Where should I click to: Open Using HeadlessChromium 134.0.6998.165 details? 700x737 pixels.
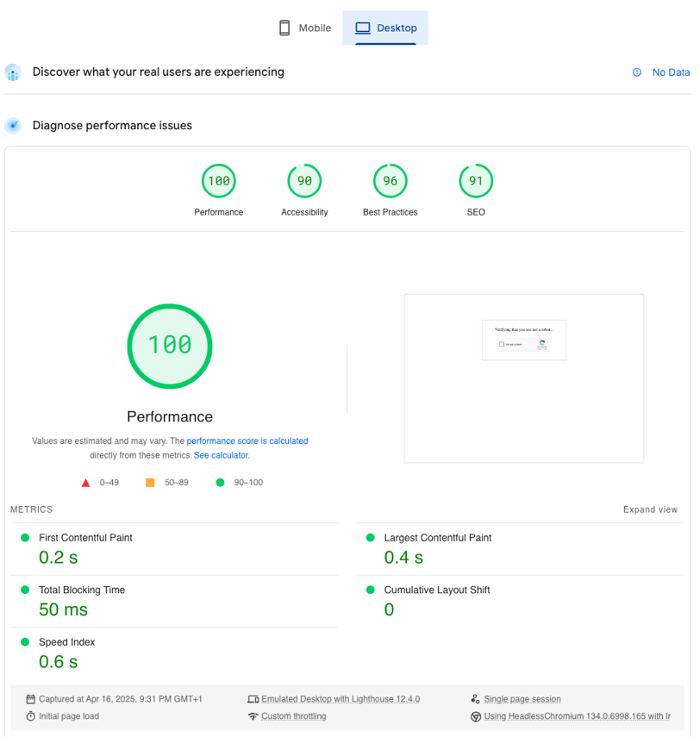[x=577, y=715]
